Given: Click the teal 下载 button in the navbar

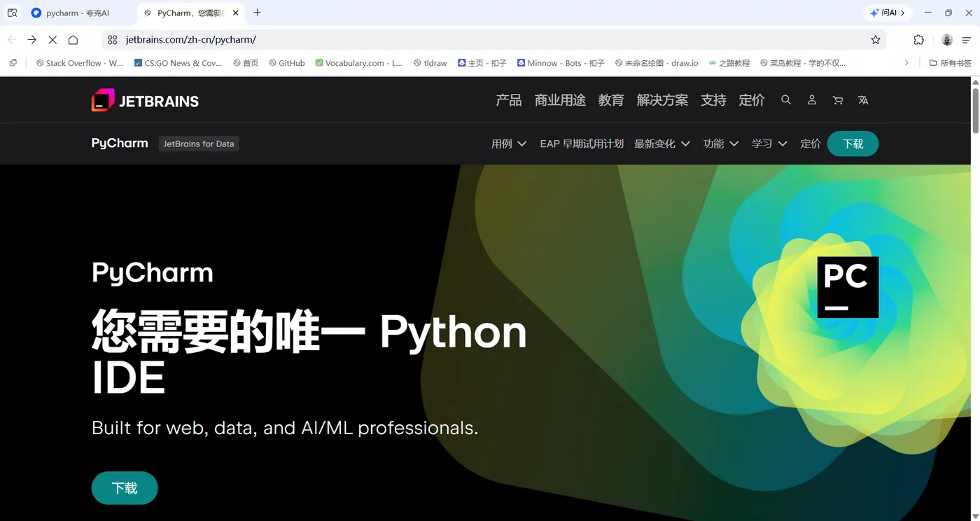Looking at the screenshot, I should click(x=853, y=144).
